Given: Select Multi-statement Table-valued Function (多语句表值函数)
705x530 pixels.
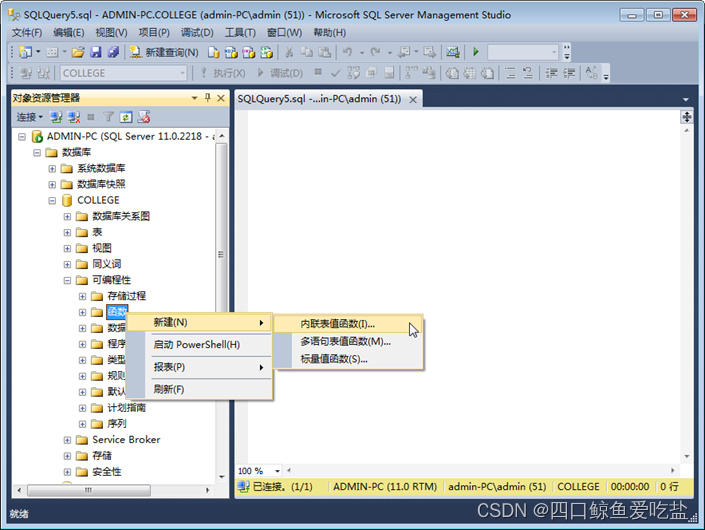Looking at the screenshot, I should click(x=348, y=342).
